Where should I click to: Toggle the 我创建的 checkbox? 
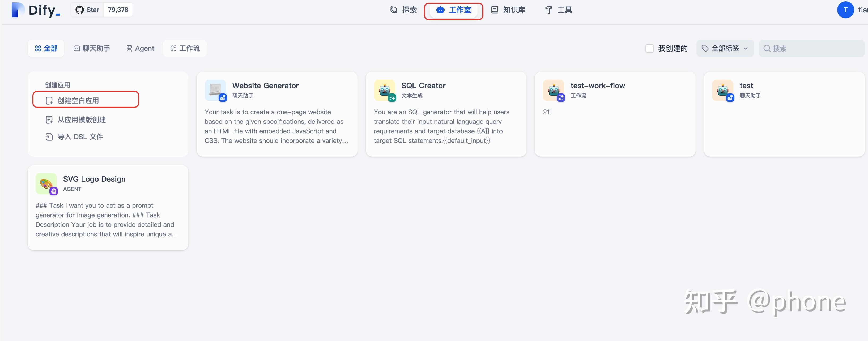649,49
